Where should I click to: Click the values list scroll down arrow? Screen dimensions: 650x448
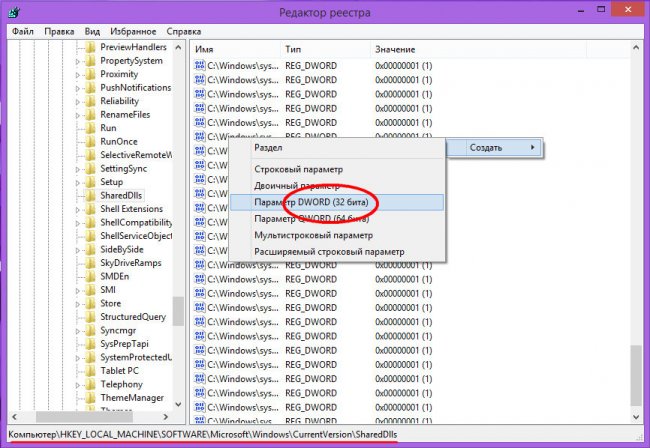[x=636, y=417]
